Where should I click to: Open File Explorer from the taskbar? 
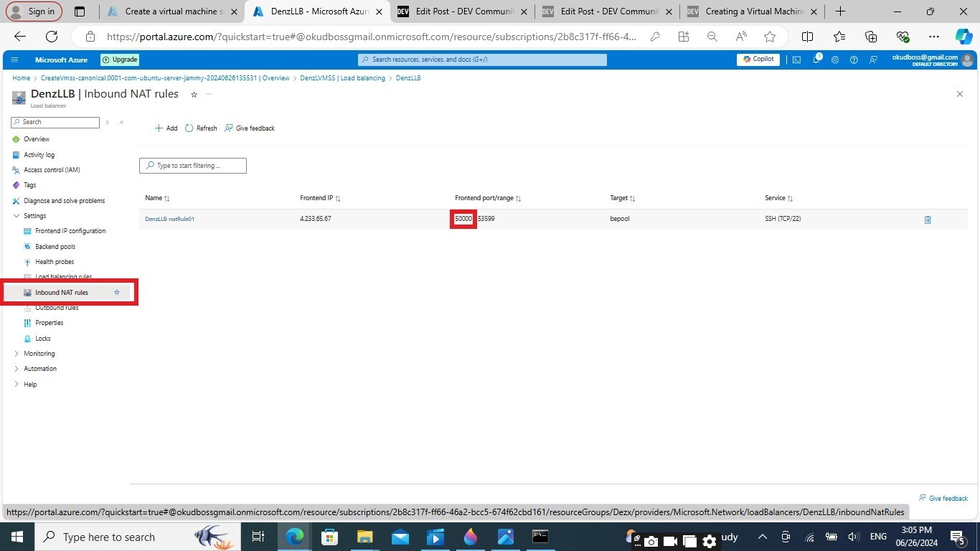coord(365,537)
